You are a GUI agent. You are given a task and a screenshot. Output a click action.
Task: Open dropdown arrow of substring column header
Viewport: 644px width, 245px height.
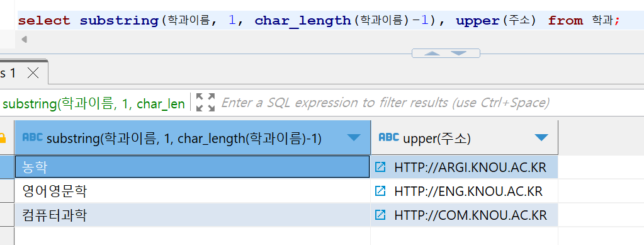coord(354,138)
